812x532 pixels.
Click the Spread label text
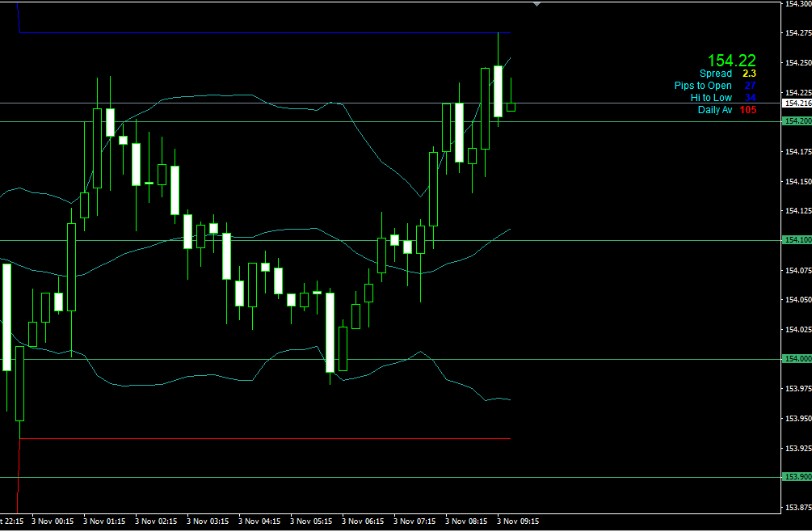(715, 74)
